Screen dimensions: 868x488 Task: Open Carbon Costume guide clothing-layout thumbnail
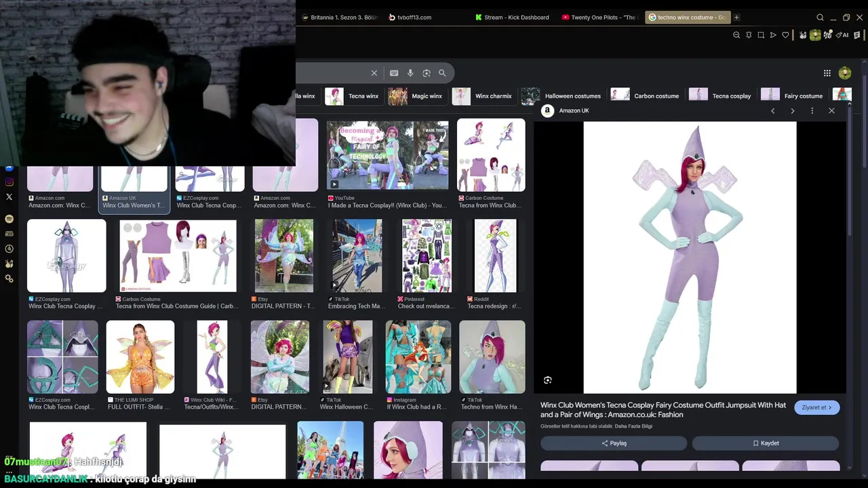click(x=178, y=256)
